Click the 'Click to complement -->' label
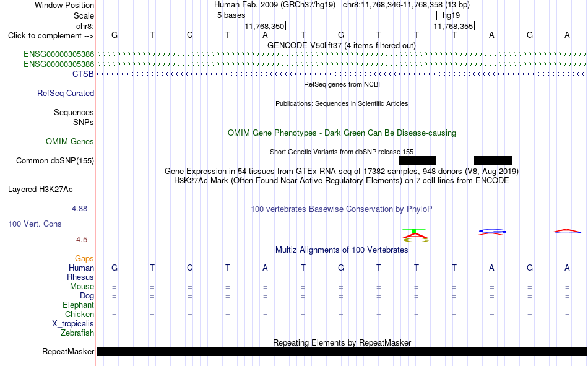This screenshot has height=366, width=588. (51, 36)
